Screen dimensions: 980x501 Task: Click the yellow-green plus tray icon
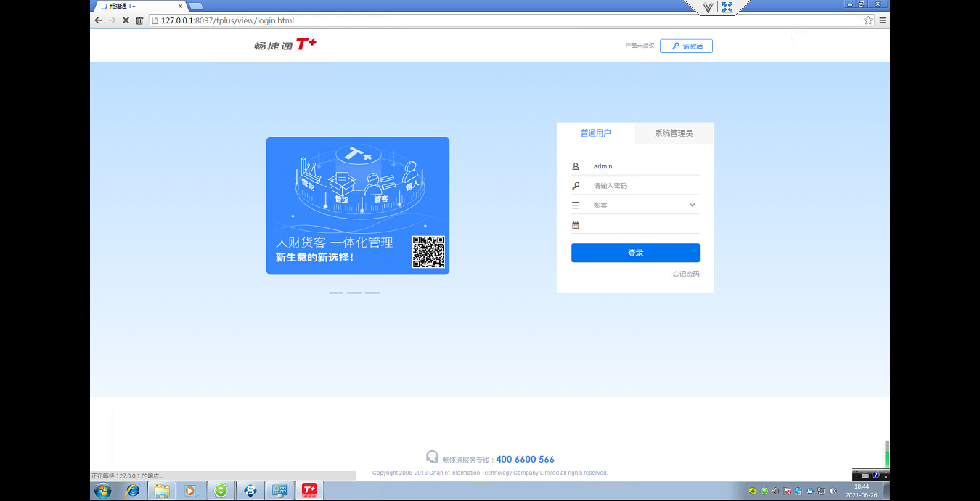point(753,491)
